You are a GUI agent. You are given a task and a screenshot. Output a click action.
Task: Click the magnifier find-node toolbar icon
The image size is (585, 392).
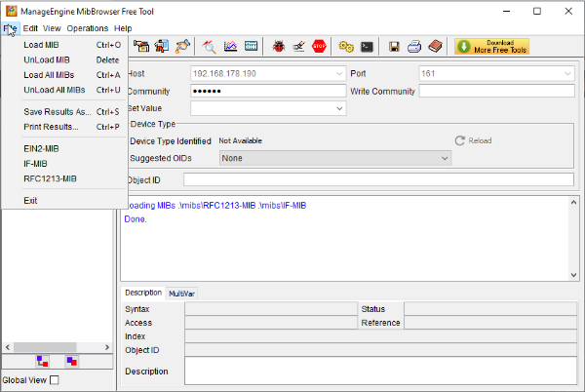(210, 46)
